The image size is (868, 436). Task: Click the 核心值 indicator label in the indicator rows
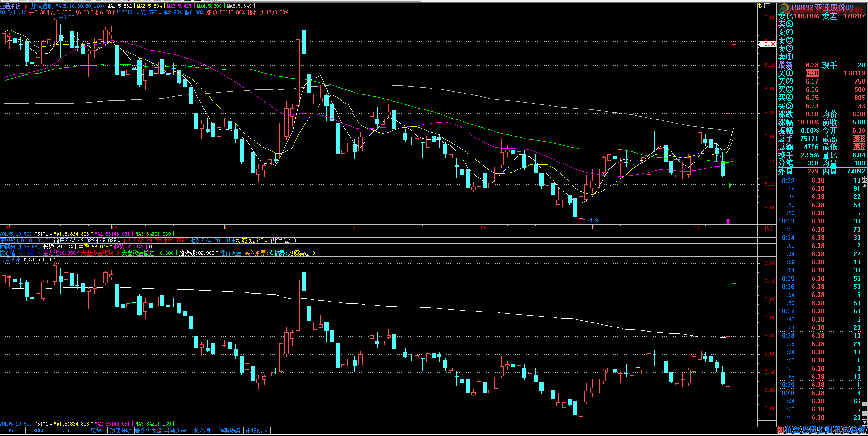(8, 253)
